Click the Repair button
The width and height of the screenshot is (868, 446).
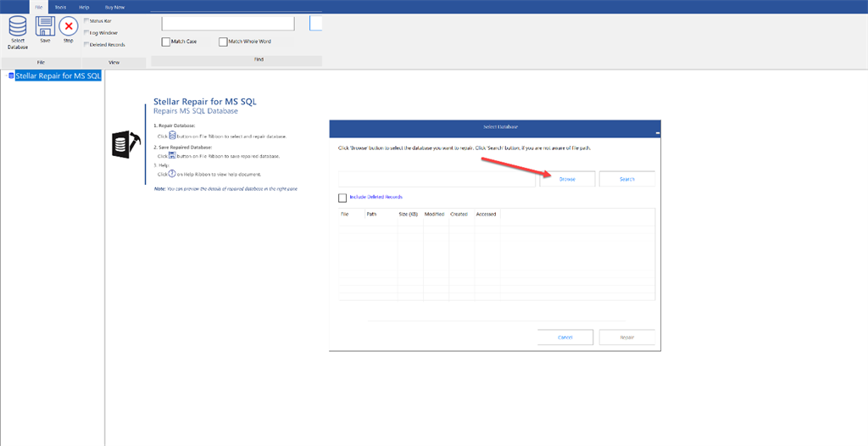[627, 337]
